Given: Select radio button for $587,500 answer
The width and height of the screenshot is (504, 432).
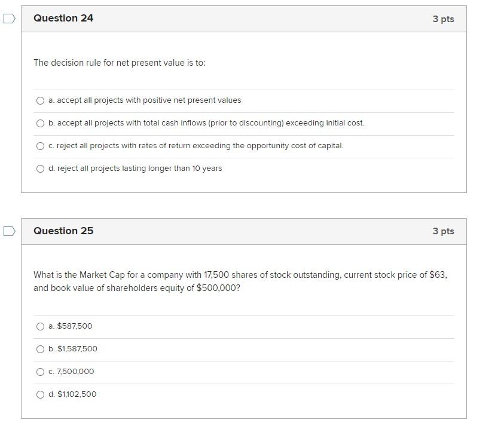Looking at the screenshot, I should (x=39, y=326).
